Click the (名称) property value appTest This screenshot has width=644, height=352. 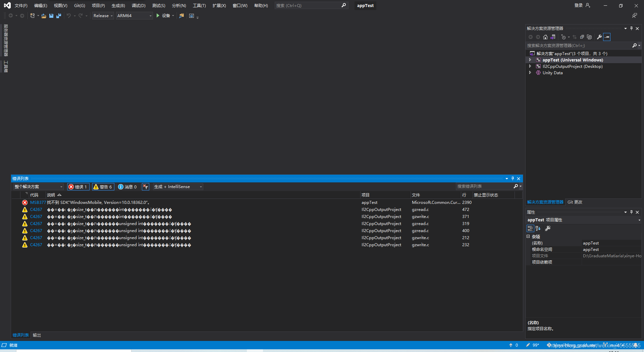coord(611,243)
